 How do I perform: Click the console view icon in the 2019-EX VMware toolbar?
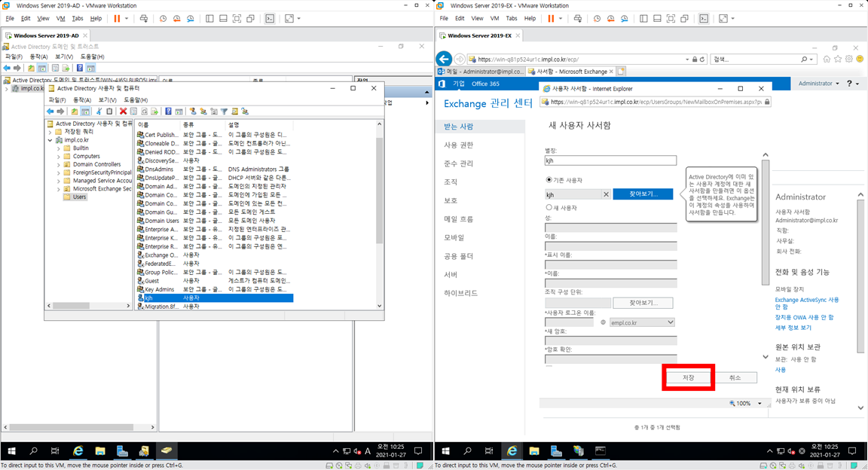pyautogui.click(x=704, y=18)
